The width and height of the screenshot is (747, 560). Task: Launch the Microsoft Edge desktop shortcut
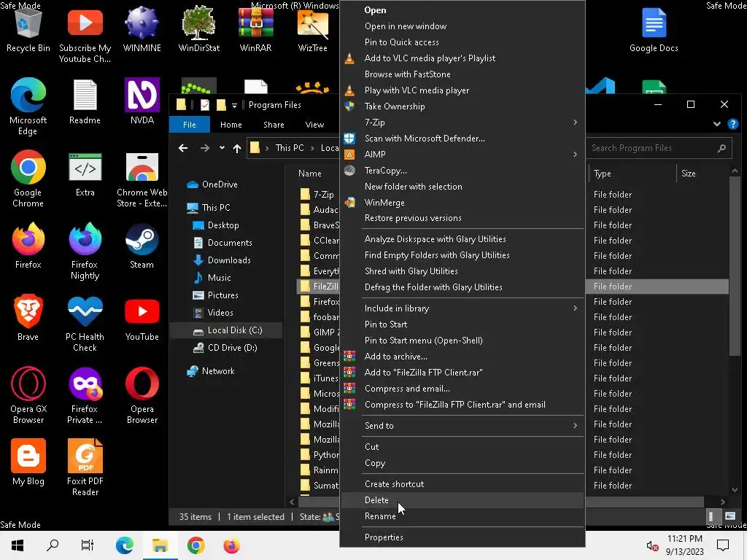pos(28,106)
